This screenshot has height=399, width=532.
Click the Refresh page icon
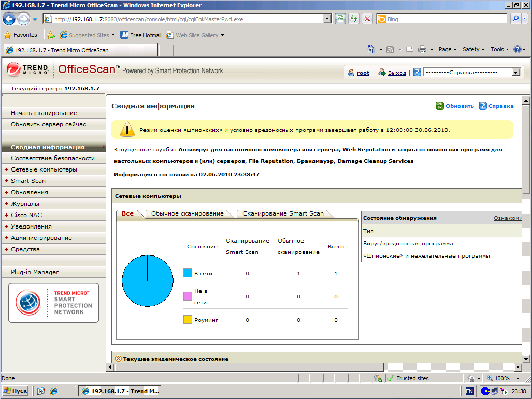(x=354, y=19)
